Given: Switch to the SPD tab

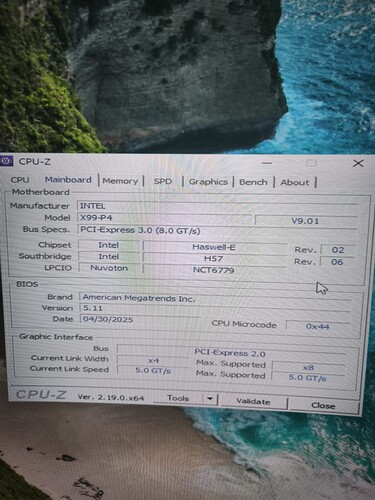Looking at the screenshot, I should coord(163,181).
